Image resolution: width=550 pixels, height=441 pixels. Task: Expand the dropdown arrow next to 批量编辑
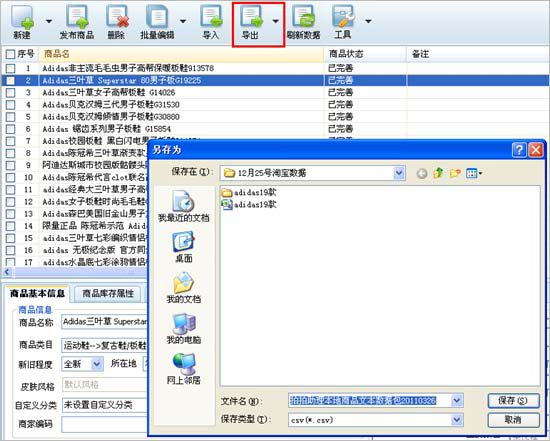click(183, 21)
